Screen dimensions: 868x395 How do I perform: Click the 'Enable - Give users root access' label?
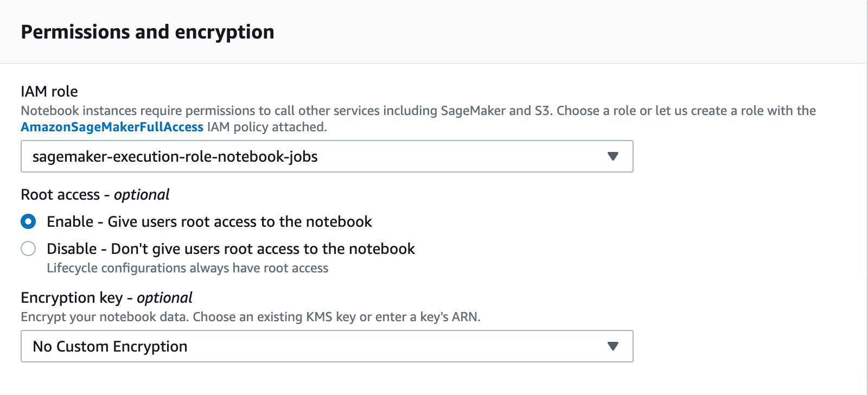(x=209, y=221)
